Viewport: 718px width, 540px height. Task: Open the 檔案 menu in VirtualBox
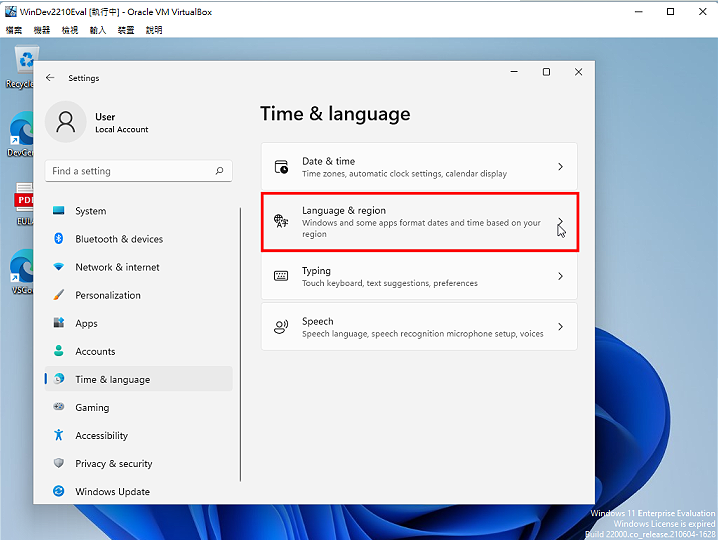(x=14, y=30)
